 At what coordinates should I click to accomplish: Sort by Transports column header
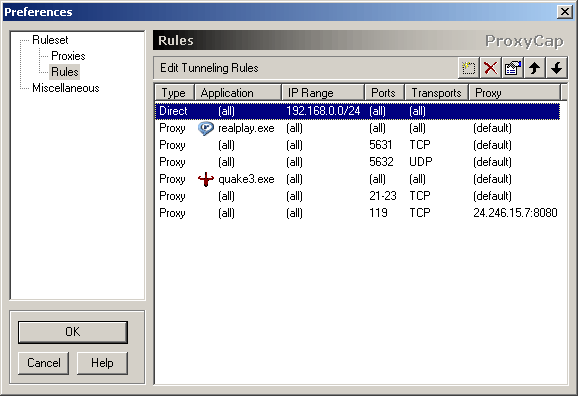pyautogui.click(x=436, y=93)
